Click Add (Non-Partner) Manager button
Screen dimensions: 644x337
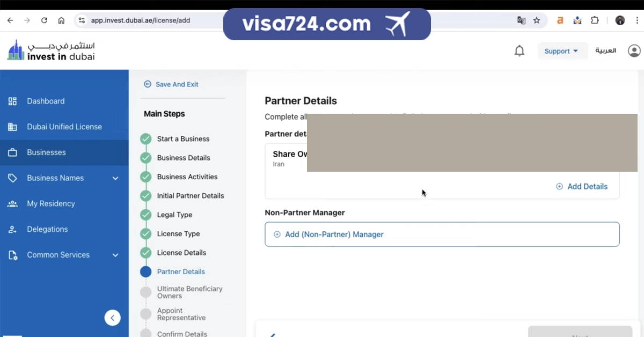point(334,235)
